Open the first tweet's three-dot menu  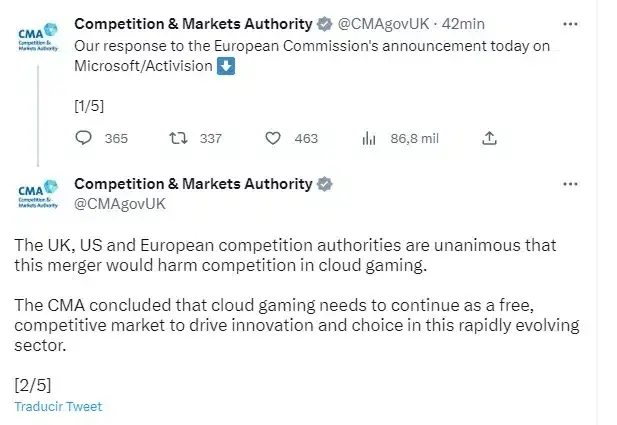tap(570, 24)
